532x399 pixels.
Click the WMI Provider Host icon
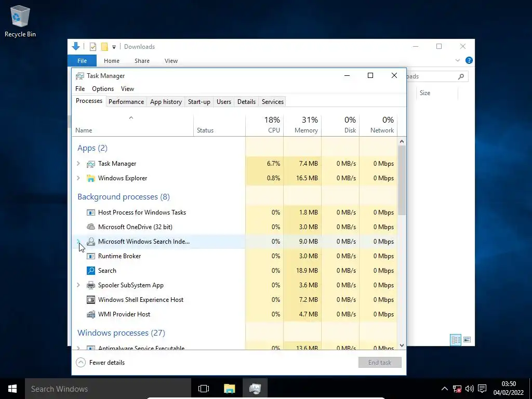[90, 314]
